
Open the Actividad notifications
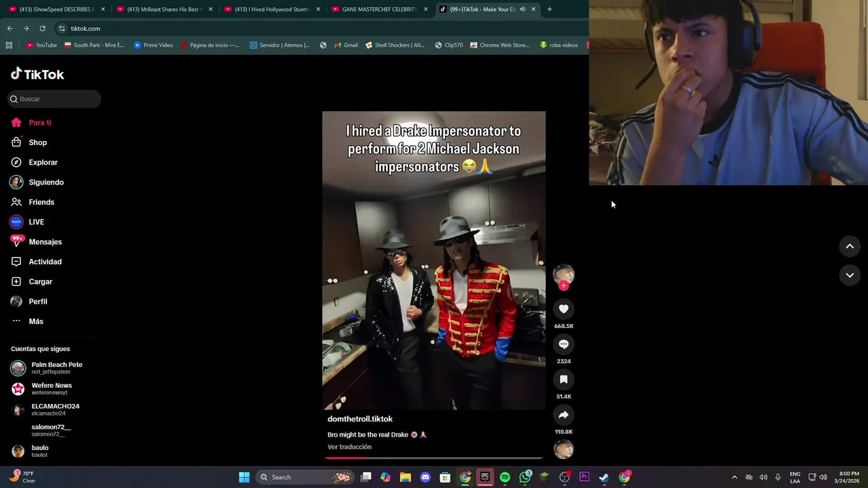tap(36, 262)
